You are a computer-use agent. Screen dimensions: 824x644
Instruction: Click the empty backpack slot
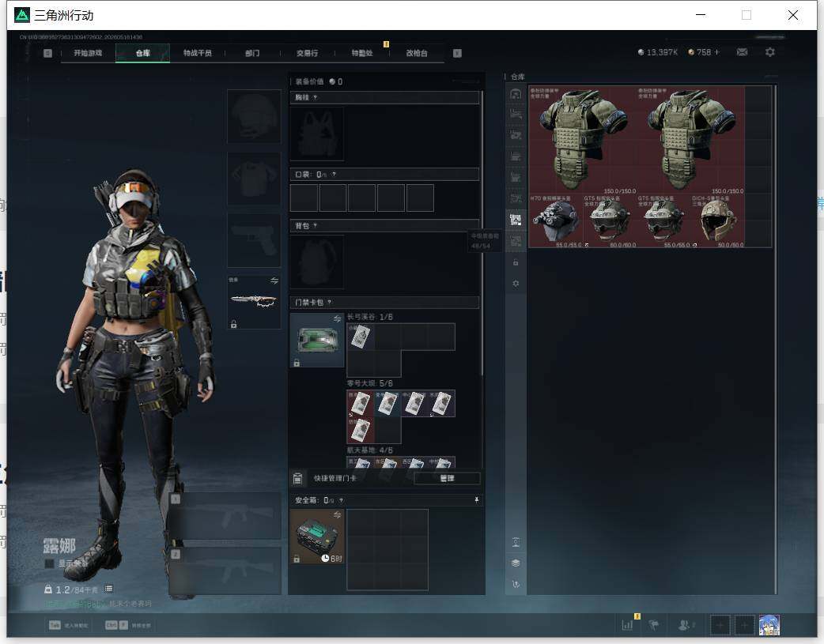tap(317, 262)
